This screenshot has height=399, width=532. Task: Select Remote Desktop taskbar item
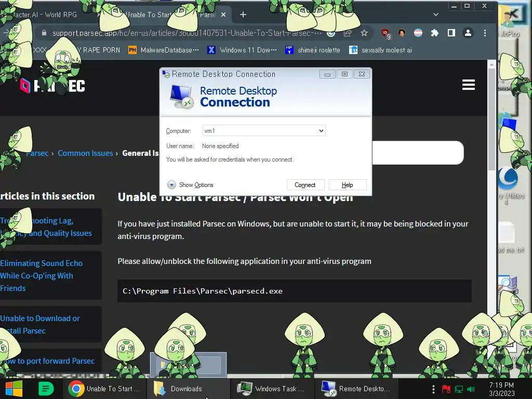pyautogui.click(x=355, y=389)
